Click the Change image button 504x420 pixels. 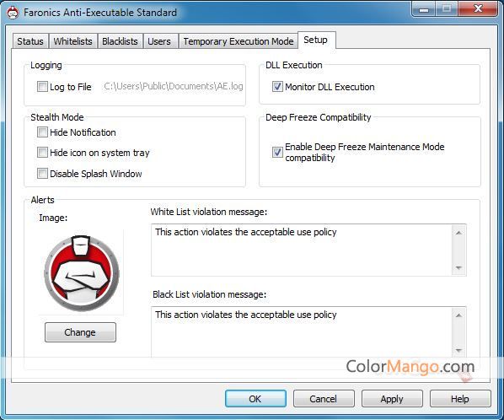click(x=80, y=332)
